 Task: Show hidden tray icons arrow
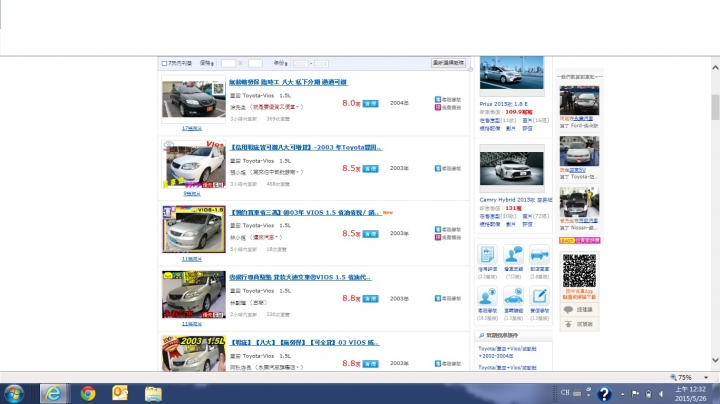click(x=623, y=394)
